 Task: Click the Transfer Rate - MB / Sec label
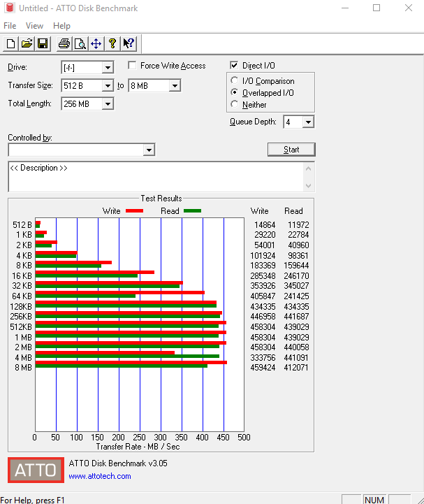[138, 447]
